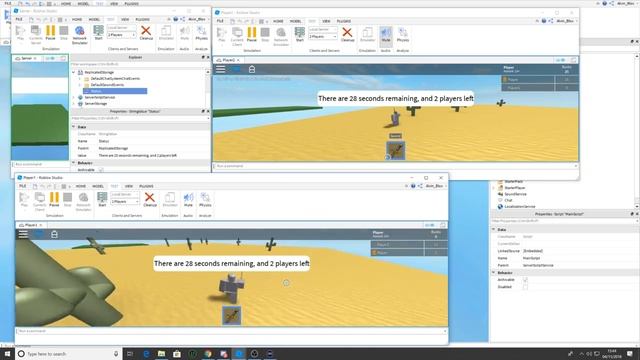The width and height of the screenshot is (640, 360).
Task: Open VIEW tab in Player1 window
Action: [x=129, y=186]
